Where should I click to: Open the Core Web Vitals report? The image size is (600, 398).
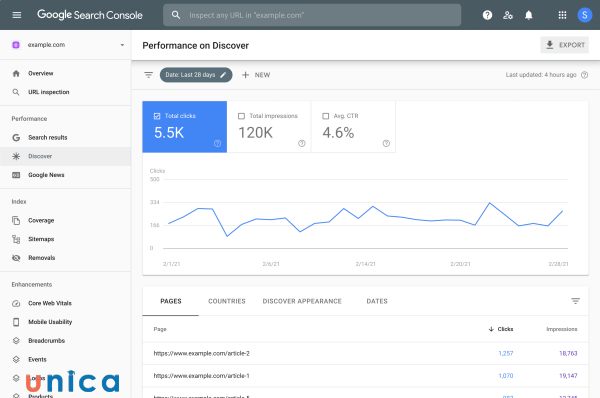pyautogui.click(x=50, y=303)
